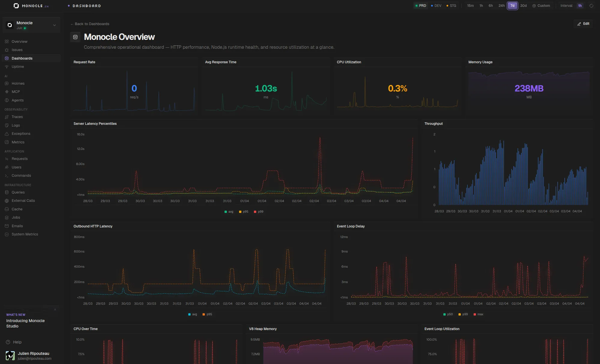Image resolution: width=600 pixels, height=364 pixels.
Task: Expand the Monocle workspace switcher chevron
Action: click(54, 25)
